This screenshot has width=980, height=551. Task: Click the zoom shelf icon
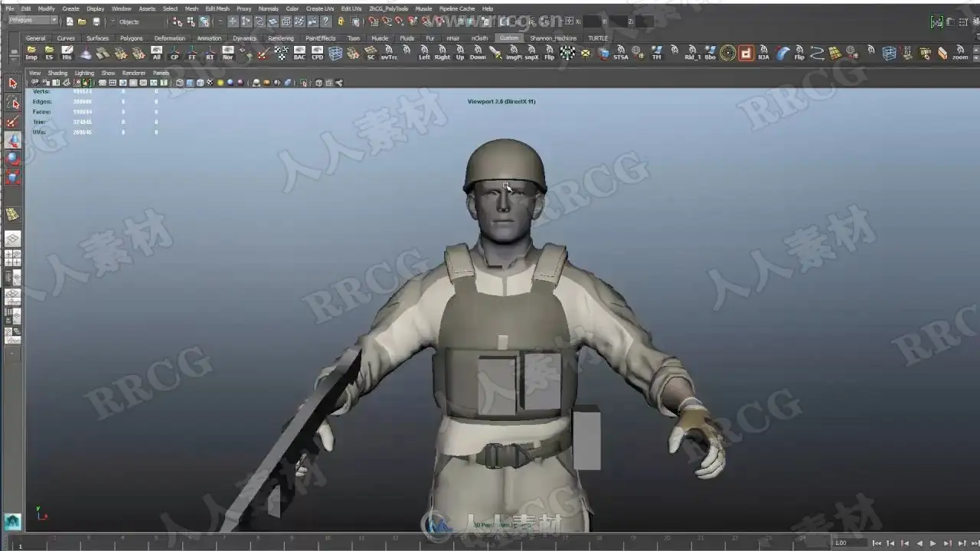tap(960, 53)
